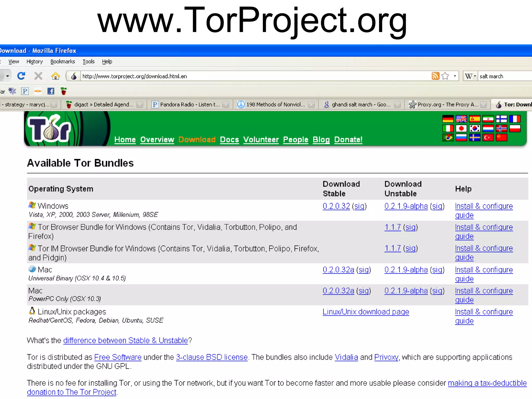This screenshot has height=399, width=532.
Task: Open the Facebook bookmark icon
Action: pos(51,91)
